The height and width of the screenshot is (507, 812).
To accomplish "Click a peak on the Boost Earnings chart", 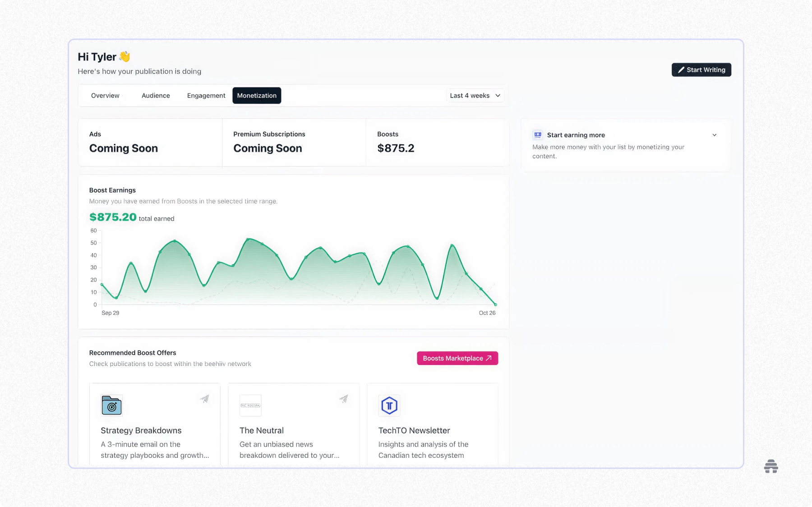I will [249, 240].
